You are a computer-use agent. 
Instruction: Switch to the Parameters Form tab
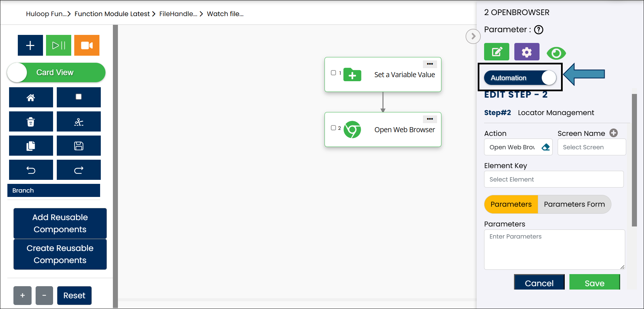click(574, 204)
